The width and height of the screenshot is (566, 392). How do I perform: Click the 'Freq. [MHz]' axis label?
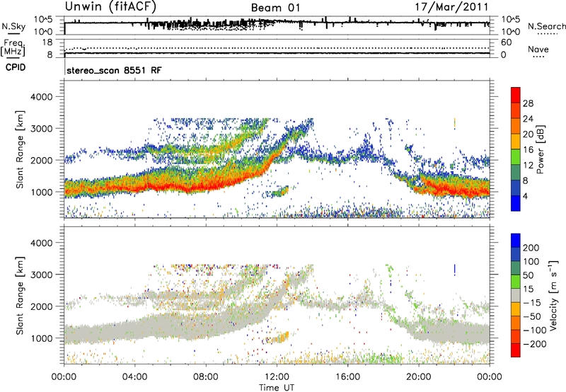point(13,47)
